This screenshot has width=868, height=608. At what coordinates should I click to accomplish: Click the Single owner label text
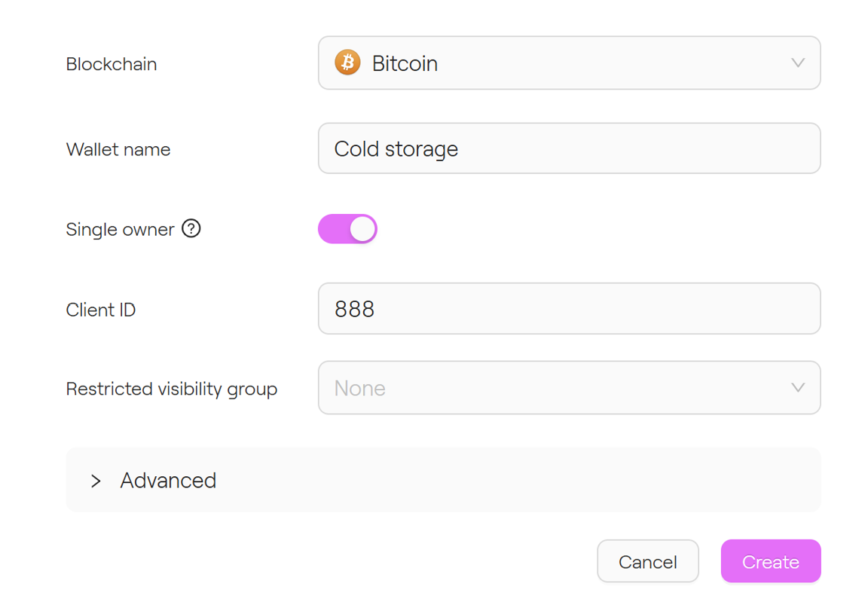click(x=120, y=229)
